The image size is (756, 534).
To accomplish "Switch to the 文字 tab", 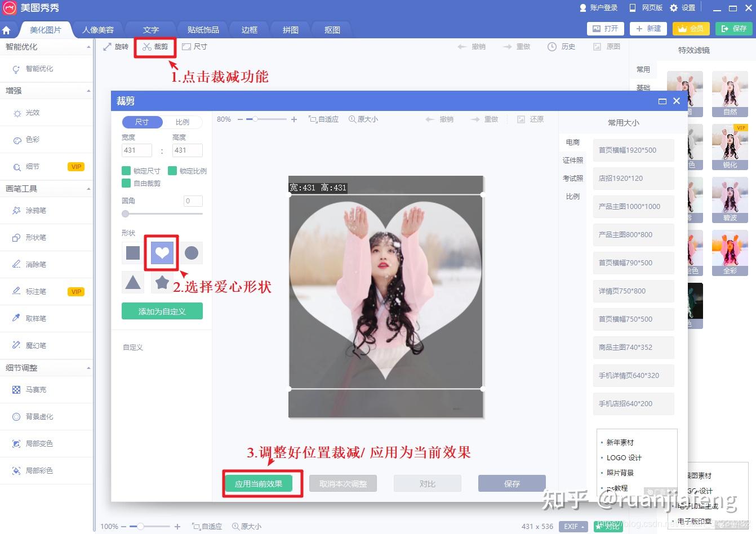I will click(x=150, y=30).
